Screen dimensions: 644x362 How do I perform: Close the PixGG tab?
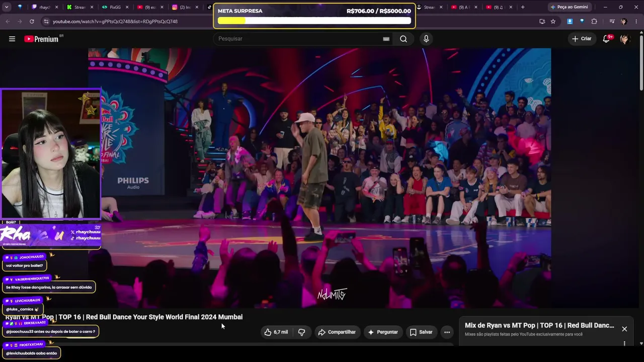(127, 7)
